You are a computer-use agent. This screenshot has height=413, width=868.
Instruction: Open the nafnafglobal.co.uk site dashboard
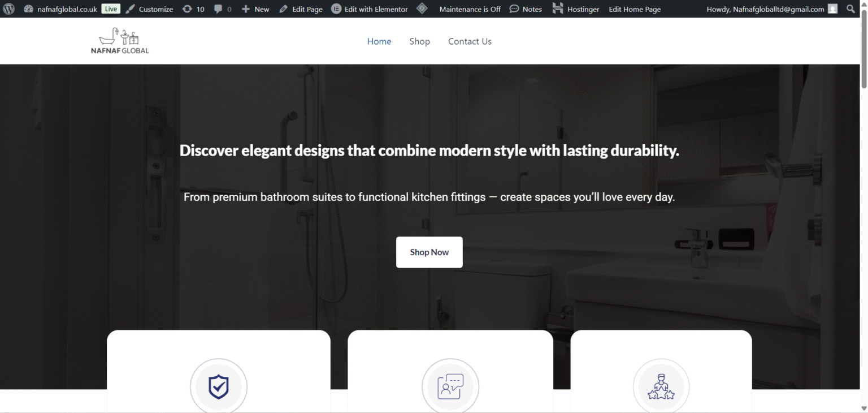pos(67,9)
